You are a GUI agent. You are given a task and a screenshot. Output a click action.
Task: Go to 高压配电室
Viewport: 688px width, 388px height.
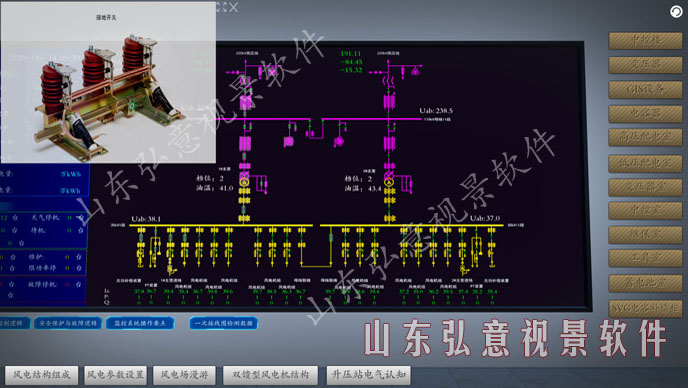(645, 137)
